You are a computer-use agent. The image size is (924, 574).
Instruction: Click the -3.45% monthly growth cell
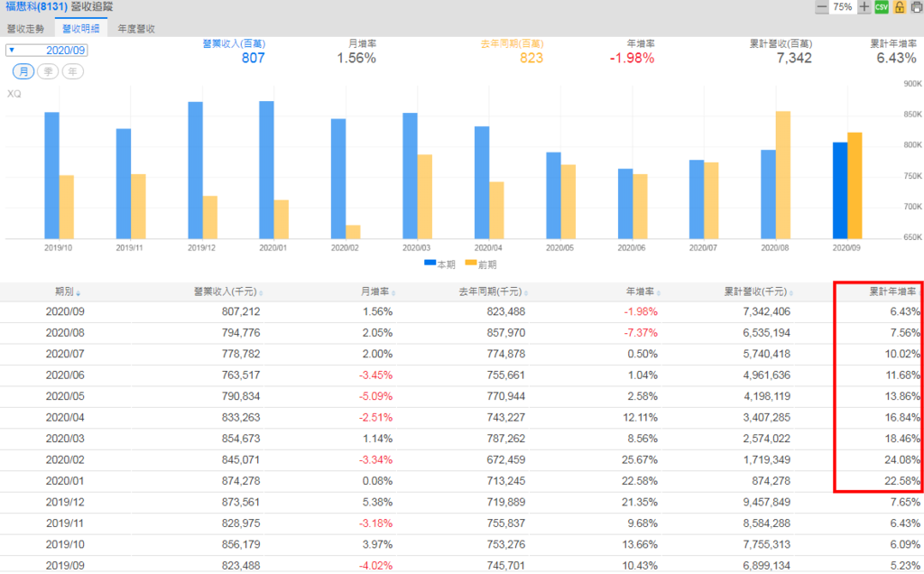click(x=376, y=375)
